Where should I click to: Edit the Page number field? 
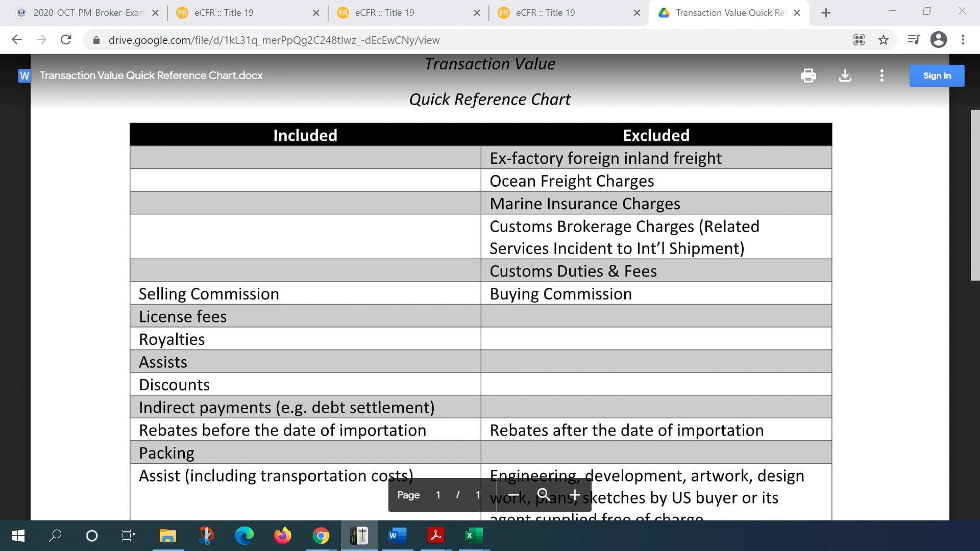point(438,494)
